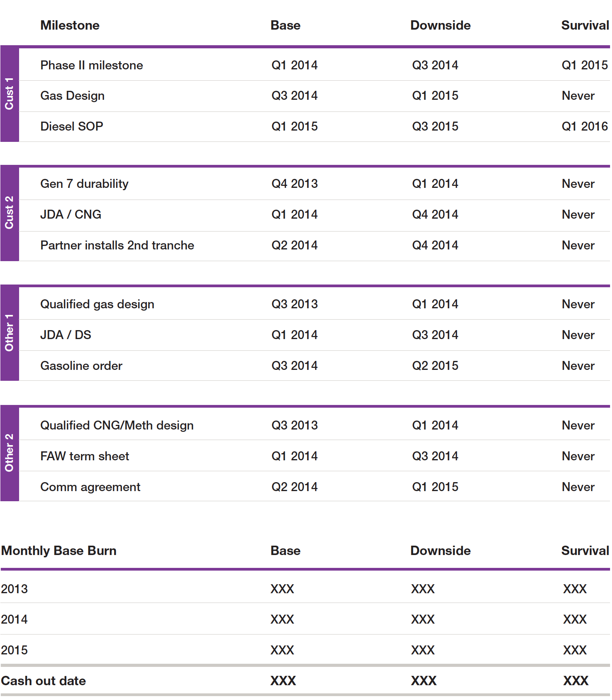Click the Cust 2 vertical group label
The height and width of the screenshot is (700, 612).
click(9, 212)
